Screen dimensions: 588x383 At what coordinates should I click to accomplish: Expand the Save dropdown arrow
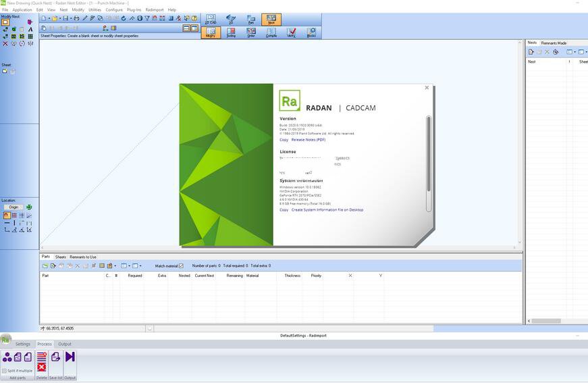70,18
